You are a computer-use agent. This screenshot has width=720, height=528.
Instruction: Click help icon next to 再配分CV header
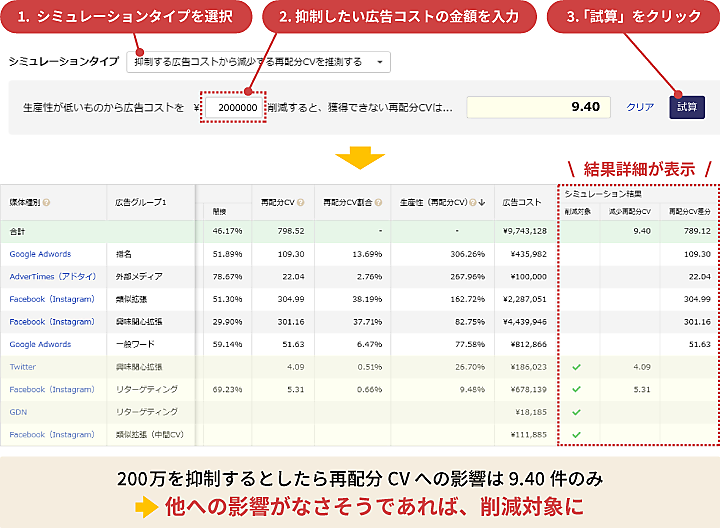[300, 202]
